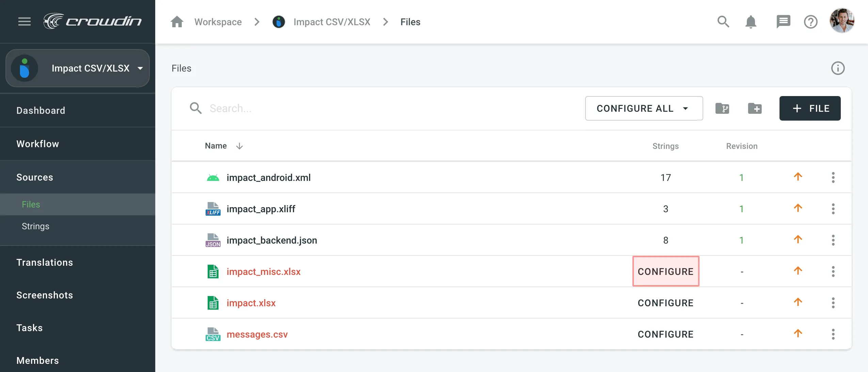Click revision 1 of impact_app.xliff
868x372 pixels.
(x=741, y=209)
